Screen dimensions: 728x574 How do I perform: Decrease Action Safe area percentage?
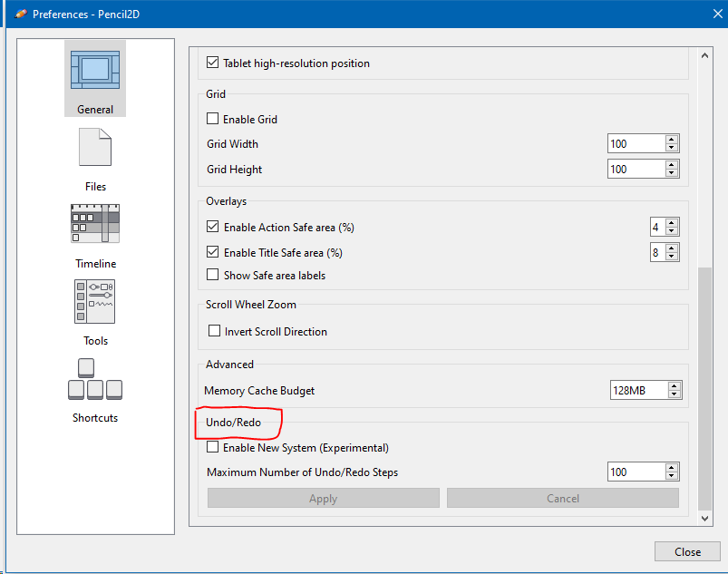[672, 231]
